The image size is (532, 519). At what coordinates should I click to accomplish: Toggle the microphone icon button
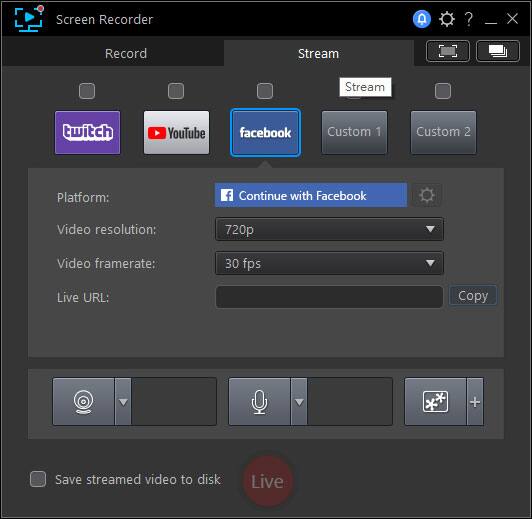click(x=260, y=402)
